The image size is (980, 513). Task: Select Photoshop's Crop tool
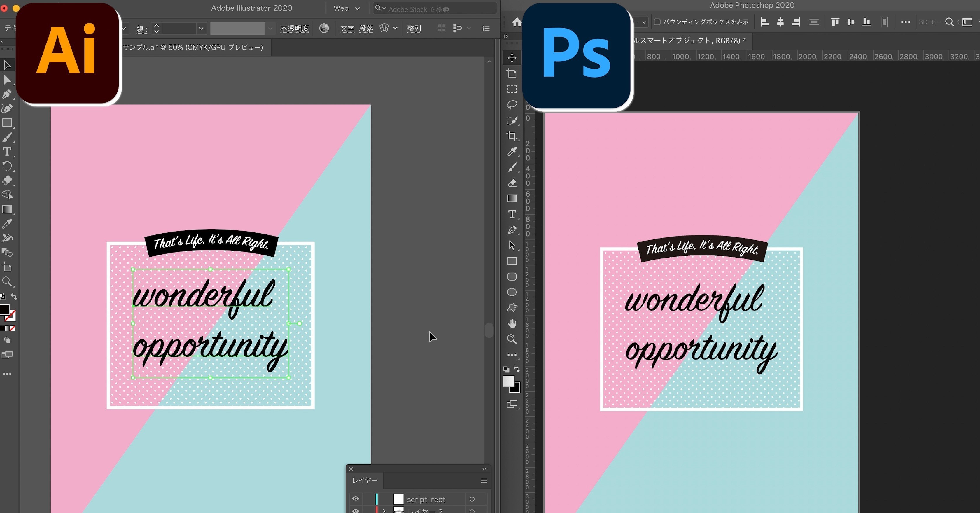point(512,136)
